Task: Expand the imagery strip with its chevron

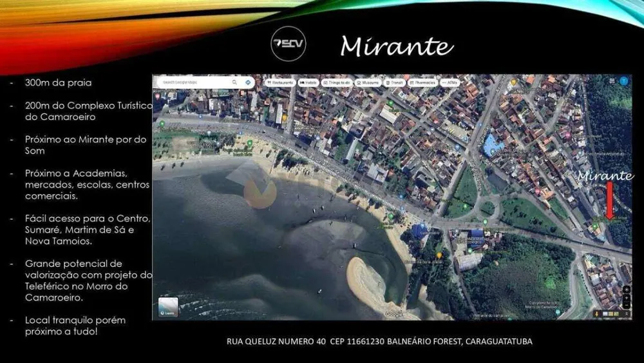Action: pyautogui.click(x=627, y=314)
